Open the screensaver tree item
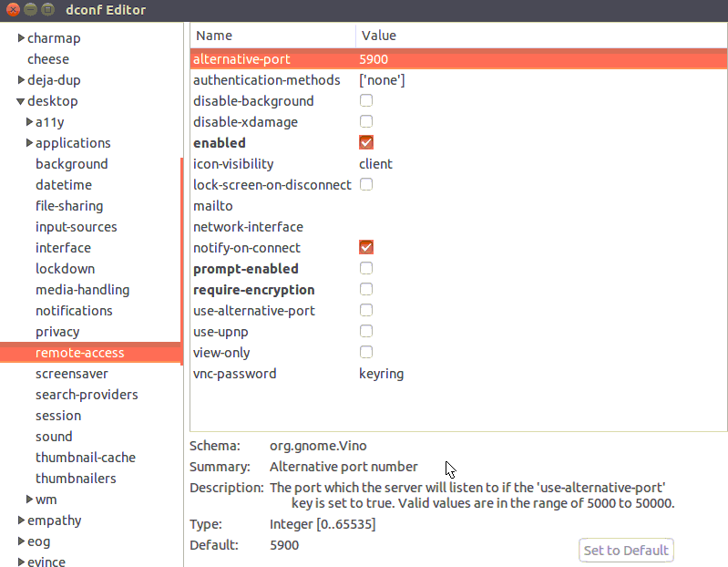728x567 pixels. [71, 374]
